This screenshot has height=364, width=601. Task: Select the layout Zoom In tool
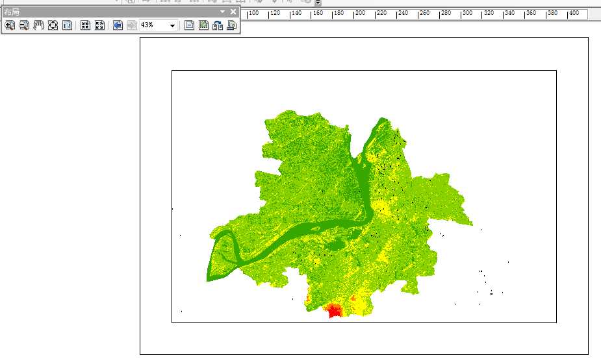[10, 25]
